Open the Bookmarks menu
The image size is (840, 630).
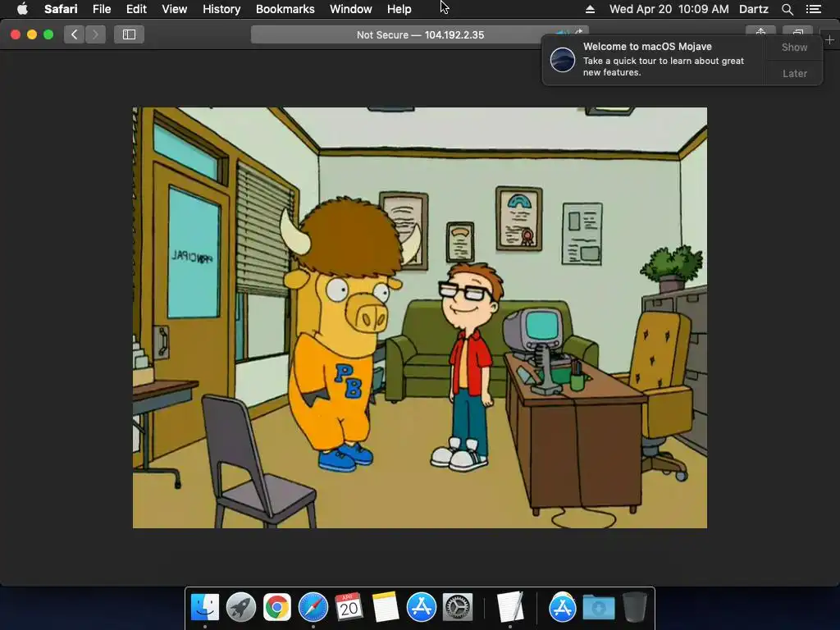coord(285,9)
